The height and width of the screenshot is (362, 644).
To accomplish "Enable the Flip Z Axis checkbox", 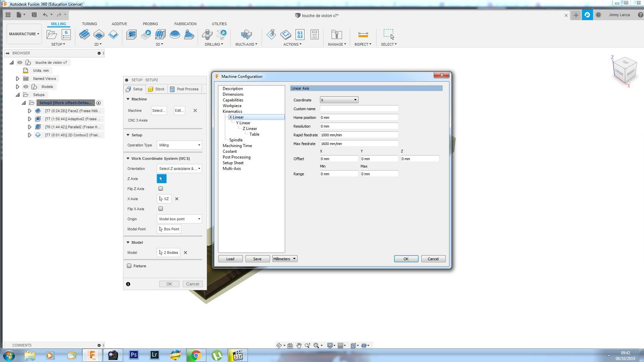I will tap(161, 189).
